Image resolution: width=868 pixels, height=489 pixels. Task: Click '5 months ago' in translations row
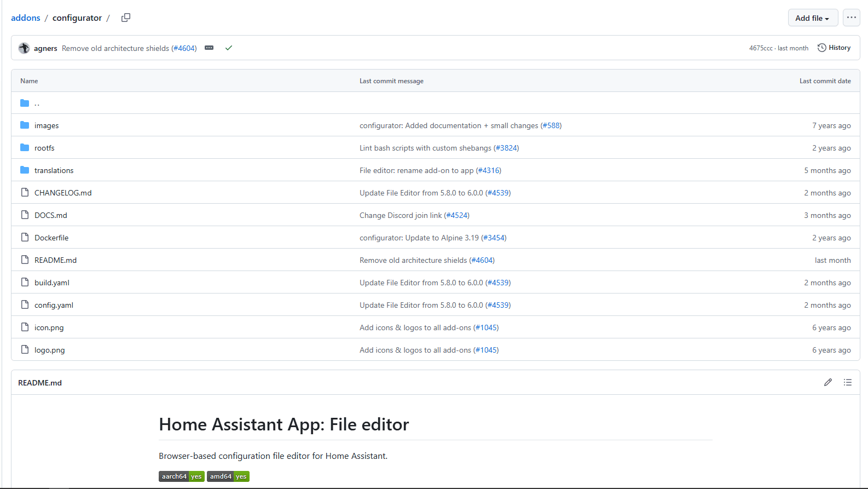click(828, 171)
